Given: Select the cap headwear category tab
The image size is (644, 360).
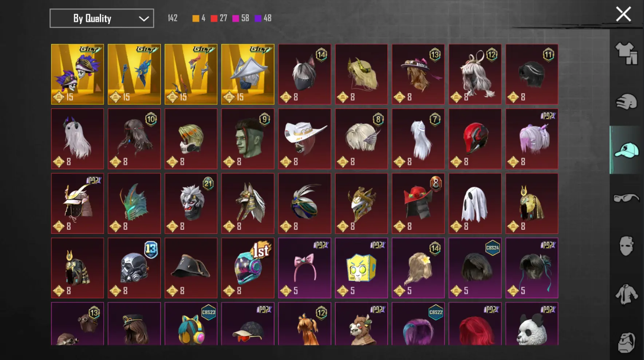Looking at the screenshot, I should (x=627, y=150).
